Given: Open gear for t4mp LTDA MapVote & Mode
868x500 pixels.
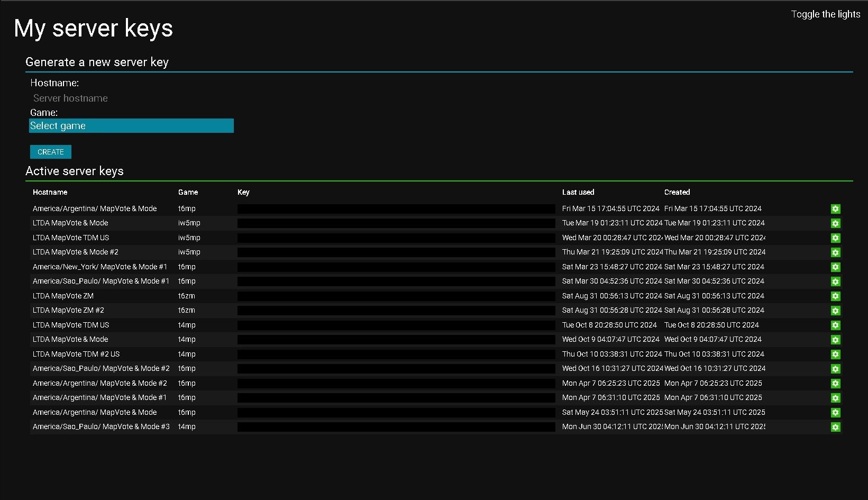Looking at the screenshot, I should (x=835, y=340).
